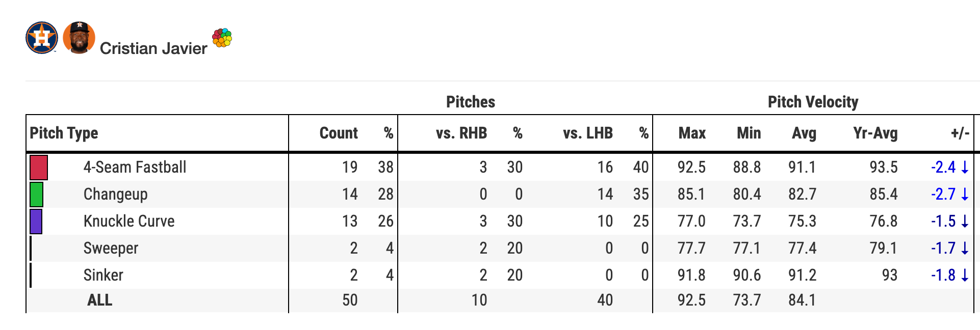980x330 pixels.
Task: Sort by the Yr-Avg column header
Action: [875, 133]
